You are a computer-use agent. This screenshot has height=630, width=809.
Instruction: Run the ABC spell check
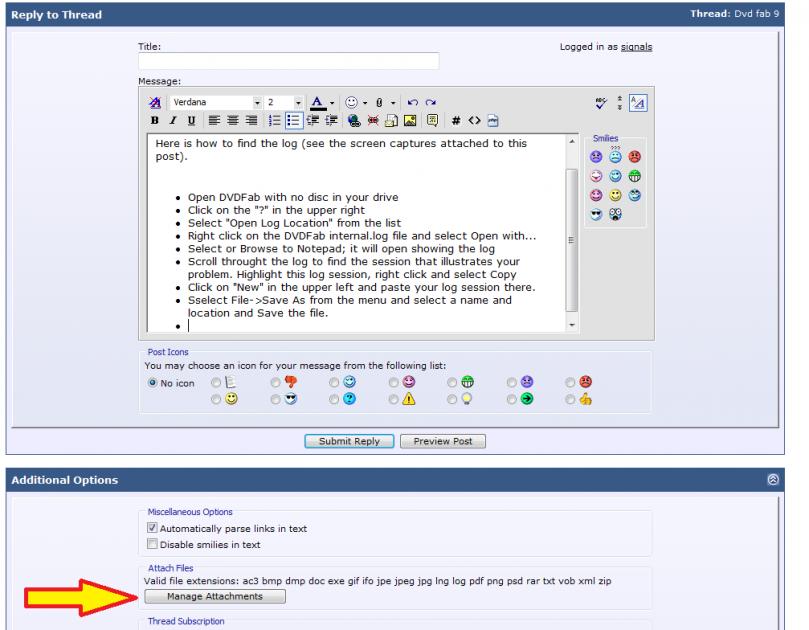601,103
